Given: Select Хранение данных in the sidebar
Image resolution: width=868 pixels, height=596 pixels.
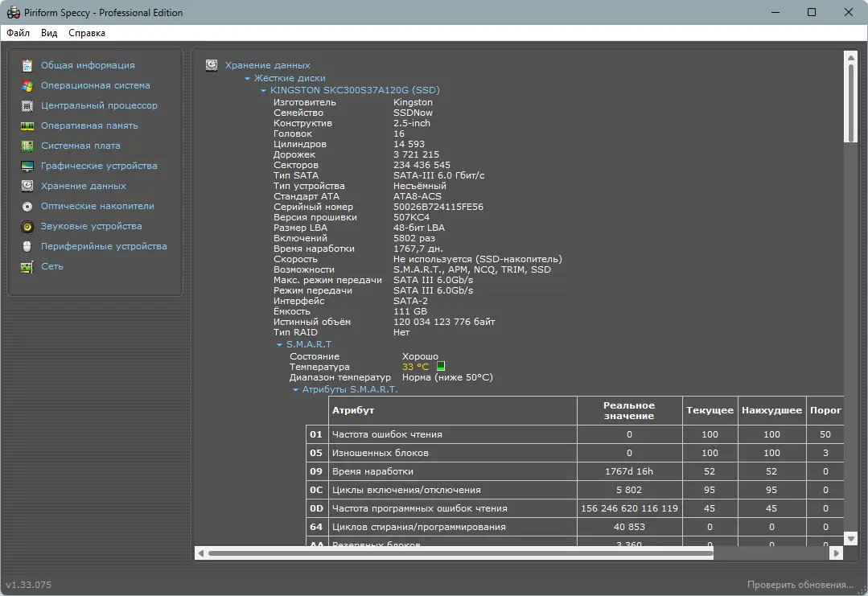Looking at the screenshot, I should (x=84, y=186).
